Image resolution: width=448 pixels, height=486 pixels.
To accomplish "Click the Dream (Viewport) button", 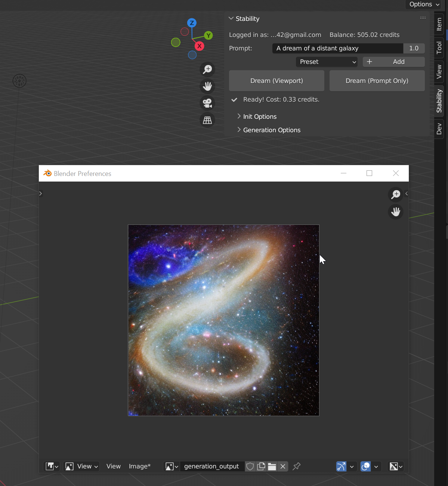I will 276,81.
